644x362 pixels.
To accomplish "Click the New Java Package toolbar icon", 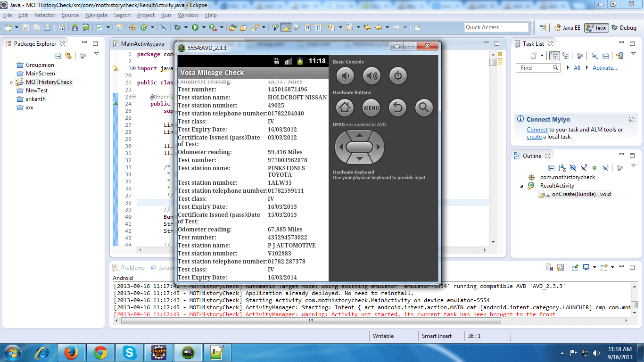I will pos(132,27).
